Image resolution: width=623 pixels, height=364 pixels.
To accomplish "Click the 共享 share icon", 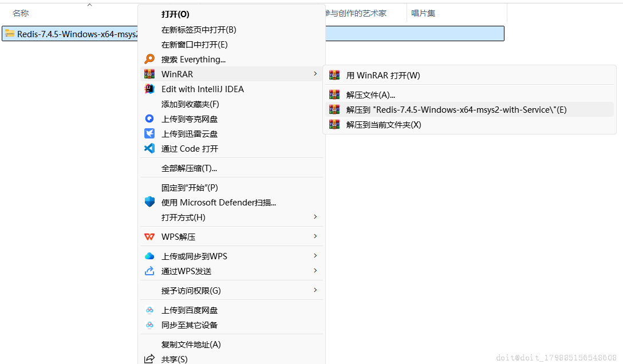I will (149, 358).
